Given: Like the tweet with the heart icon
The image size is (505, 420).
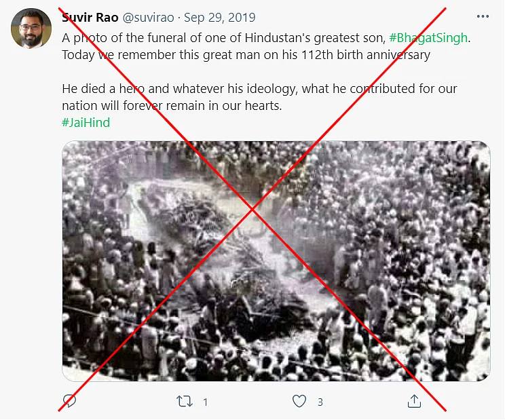Looking at the screenshot, I should click(299, 401).
